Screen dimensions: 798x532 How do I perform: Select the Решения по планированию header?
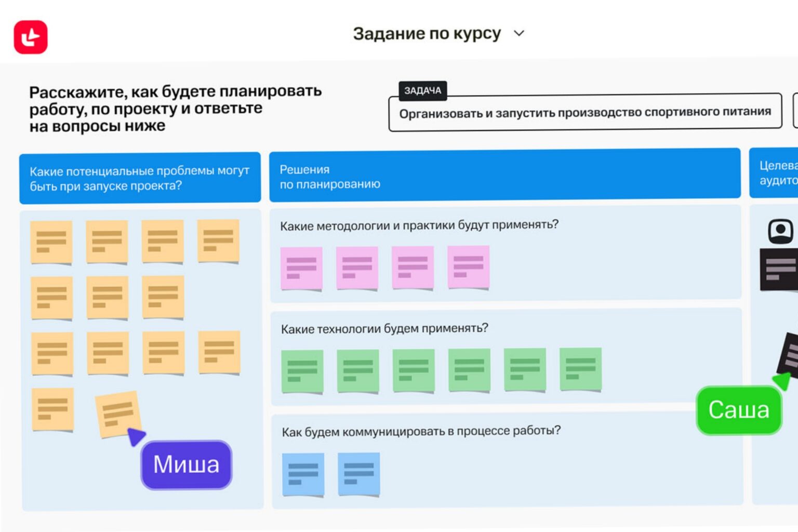[504, 176]
